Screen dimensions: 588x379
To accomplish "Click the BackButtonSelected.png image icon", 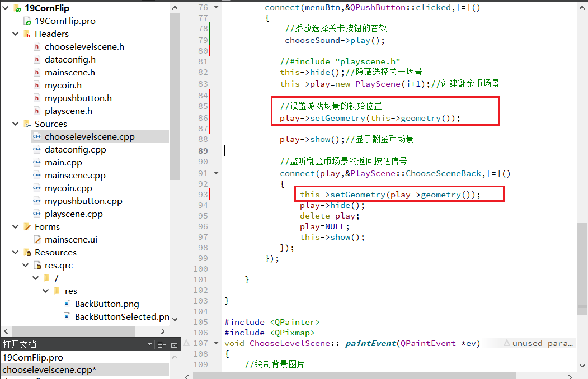I will (67, 316).
